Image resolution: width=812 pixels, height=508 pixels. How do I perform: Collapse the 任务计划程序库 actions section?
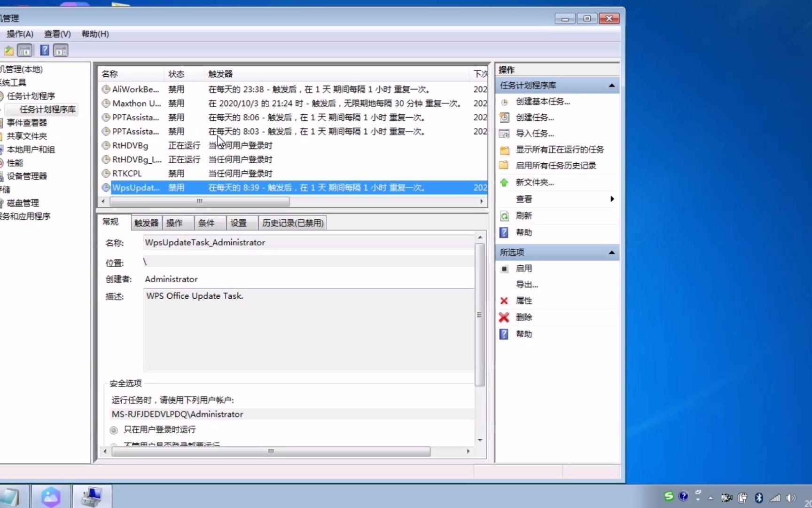coord(611,86)
